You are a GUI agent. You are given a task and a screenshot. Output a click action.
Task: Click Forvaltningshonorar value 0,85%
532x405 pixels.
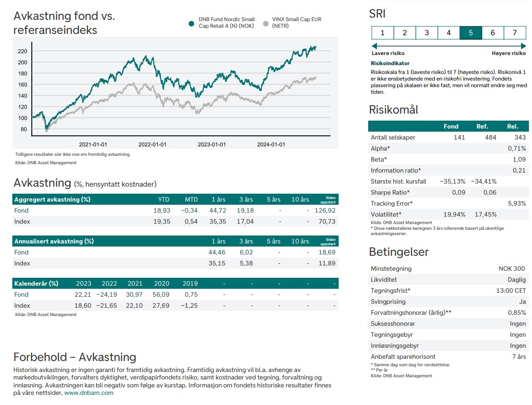click(x=517, y=313)
